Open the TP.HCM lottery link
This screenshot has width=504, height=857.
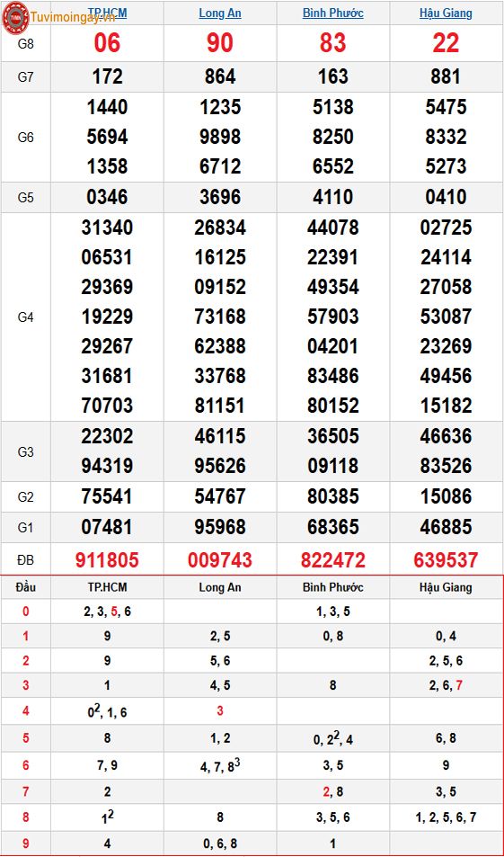pos(107,13)
